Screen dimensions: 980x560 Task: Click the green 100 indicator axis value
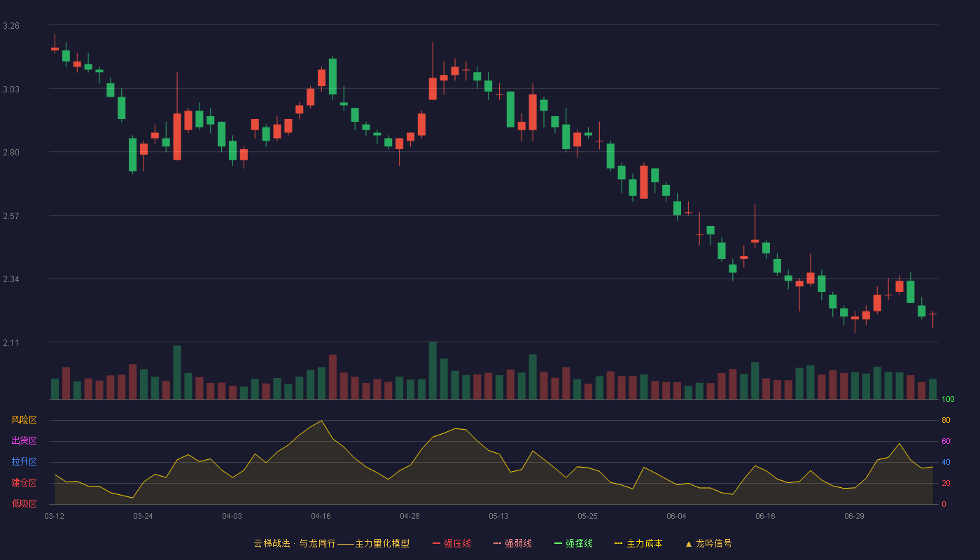948,400
